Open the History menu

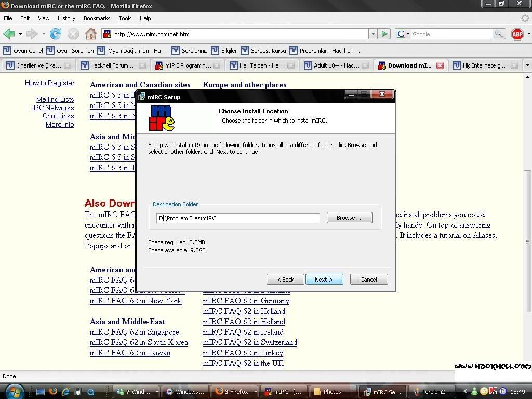tap(66, 18)
